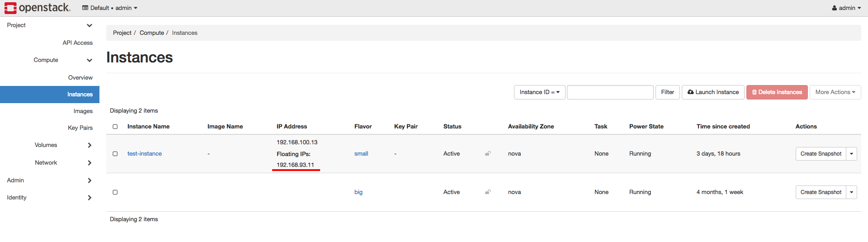
Task: Select Instances in sidebar
Action: point(50,95)
